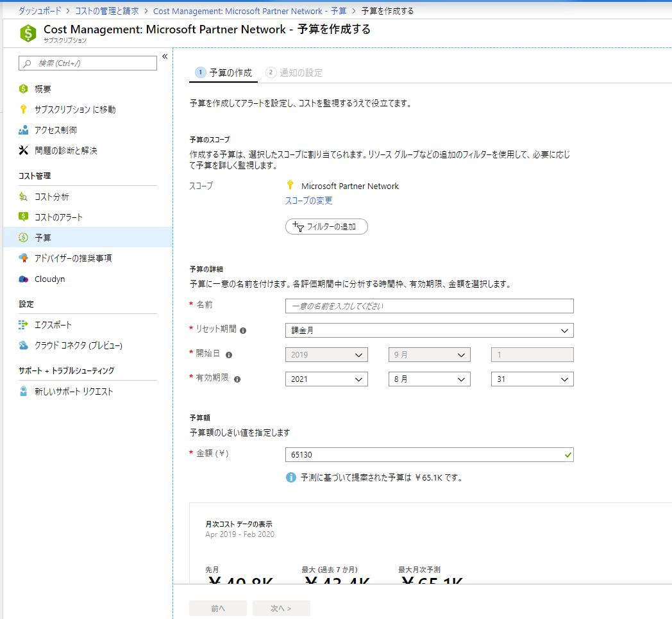Image resolution: width=672 pixels, height=619 pixels.
Task: Click the クラウド コネクタ cloud icon
Action: click(x=24, y=345)
